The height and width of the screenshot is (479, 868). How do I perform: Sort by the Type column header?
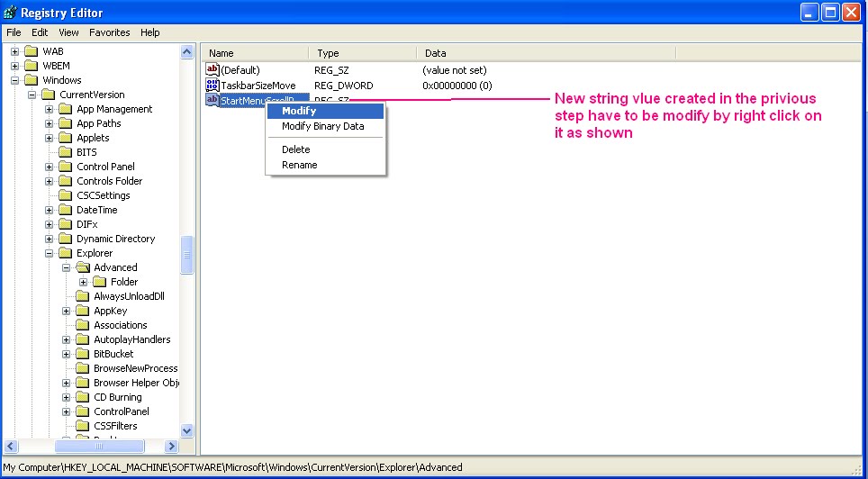click(363, 53)
